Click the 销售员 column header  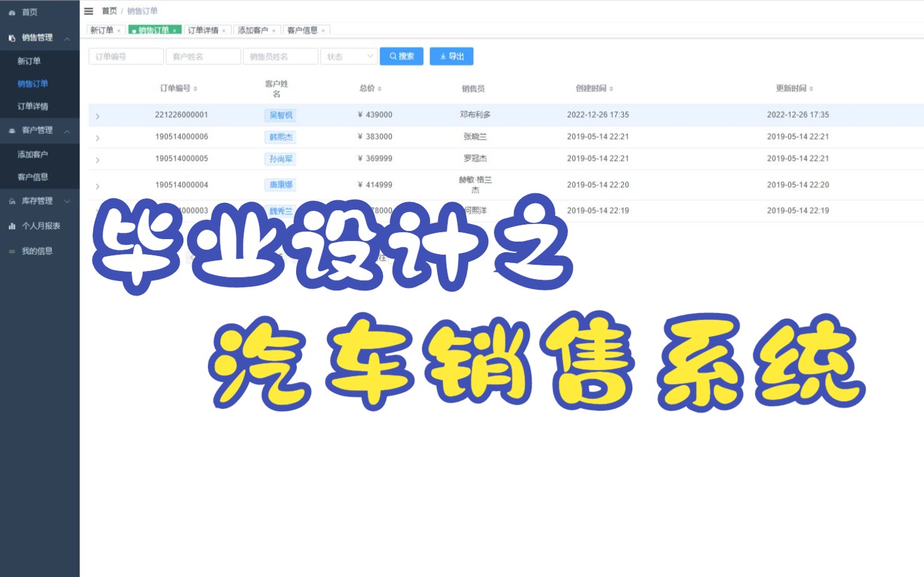pos(473,89)
